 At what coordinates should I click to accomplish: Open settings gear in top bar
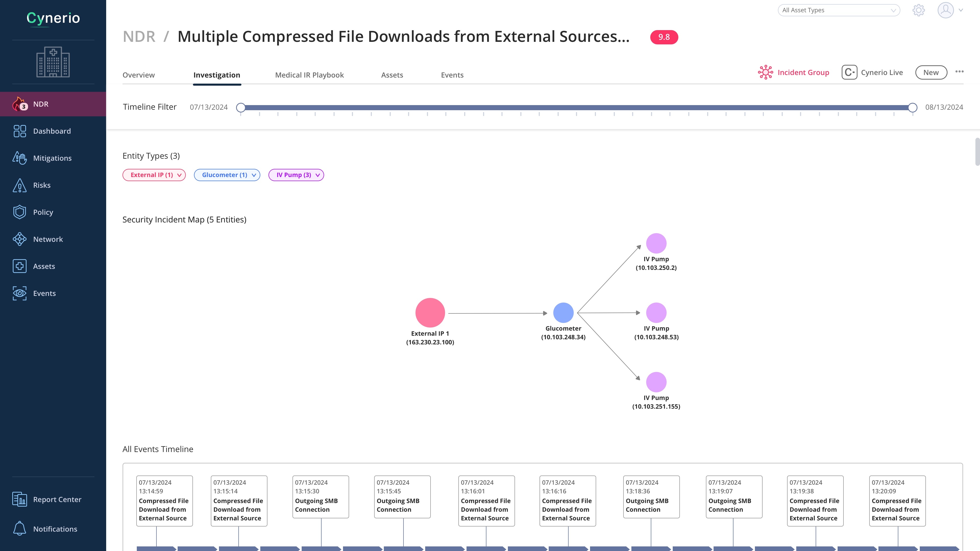918,10
